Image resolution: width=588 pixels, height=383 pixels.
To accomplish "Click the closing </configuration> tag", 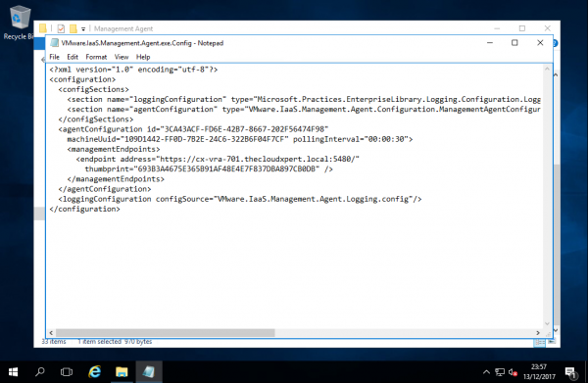I will 84,209.
